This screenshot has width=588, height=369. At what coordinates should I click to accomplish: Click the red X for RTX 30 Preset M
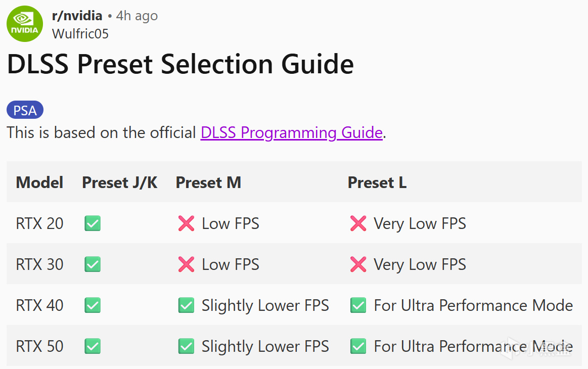[x=186, y=264]
